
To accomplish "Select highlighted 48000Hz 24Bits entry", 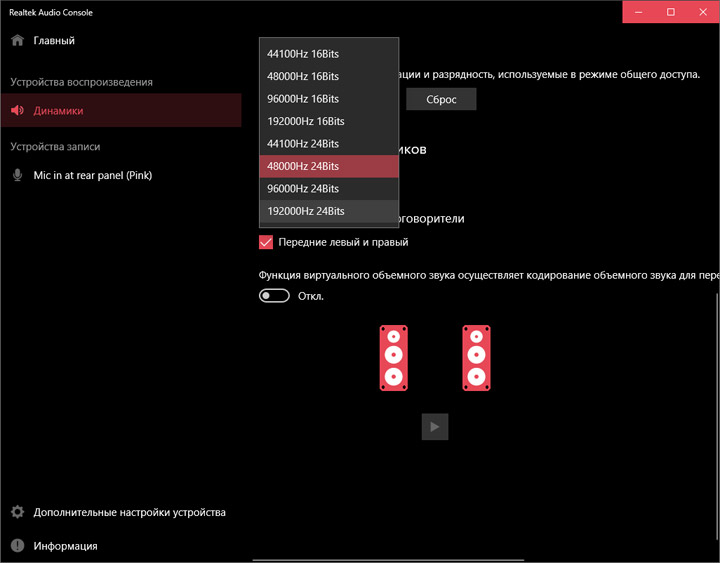I will click(x=329, y=166).
